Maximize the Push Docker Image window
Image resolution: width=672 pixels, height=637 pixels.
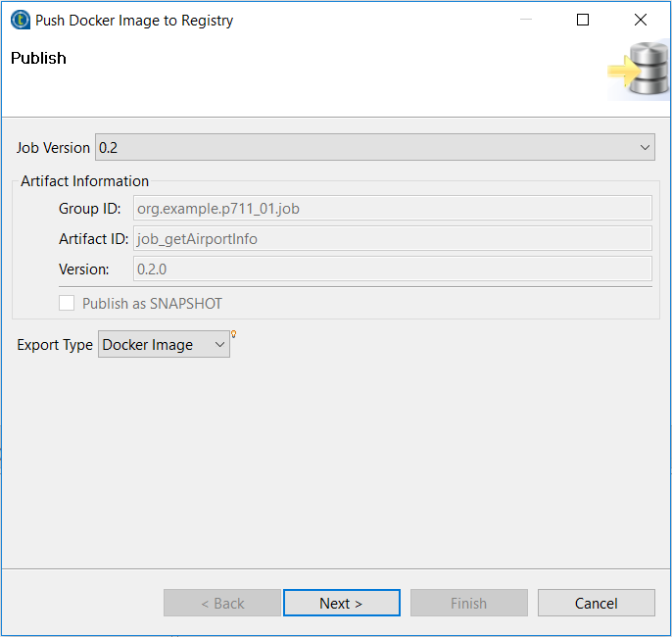[x=583, y=20]
